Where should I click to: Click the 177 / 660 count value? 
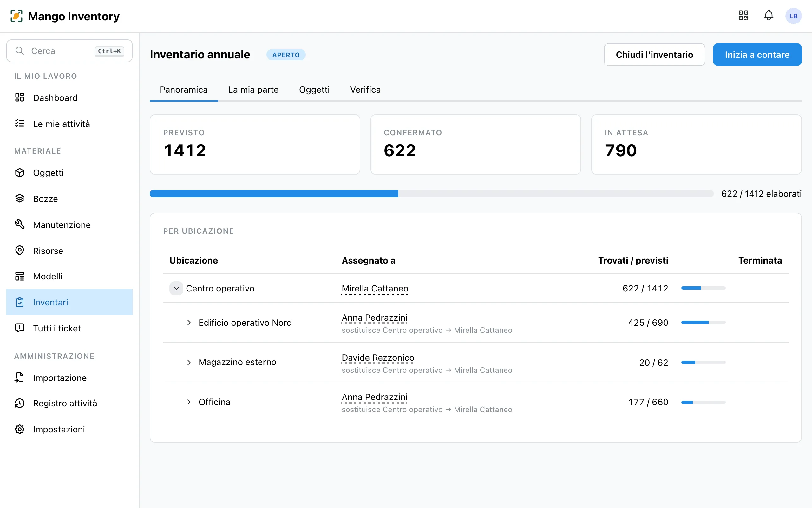click(x=648, y=402)
